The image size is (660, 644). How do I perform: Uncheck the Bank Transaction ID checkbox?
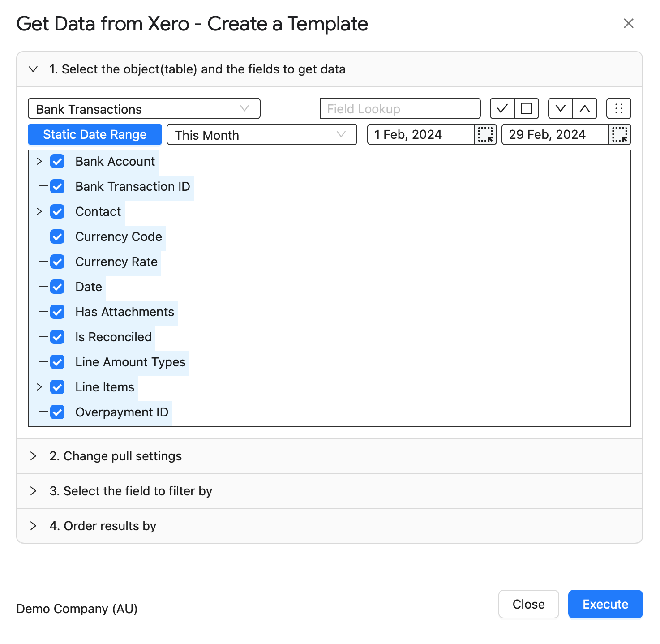57,186
